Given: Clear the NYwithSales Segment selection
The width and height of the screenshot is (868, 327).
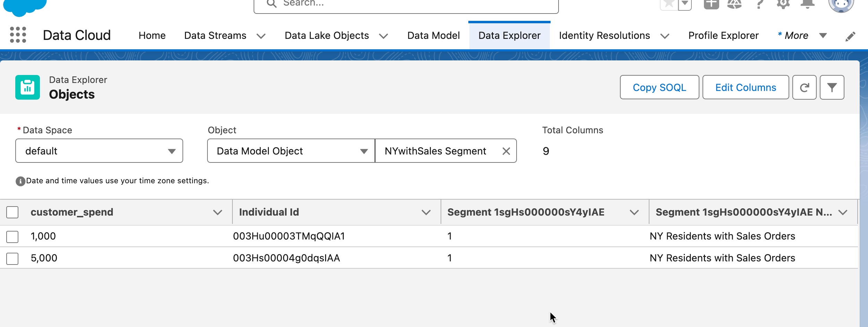Looking at the screenshot, I should [506, 151].
